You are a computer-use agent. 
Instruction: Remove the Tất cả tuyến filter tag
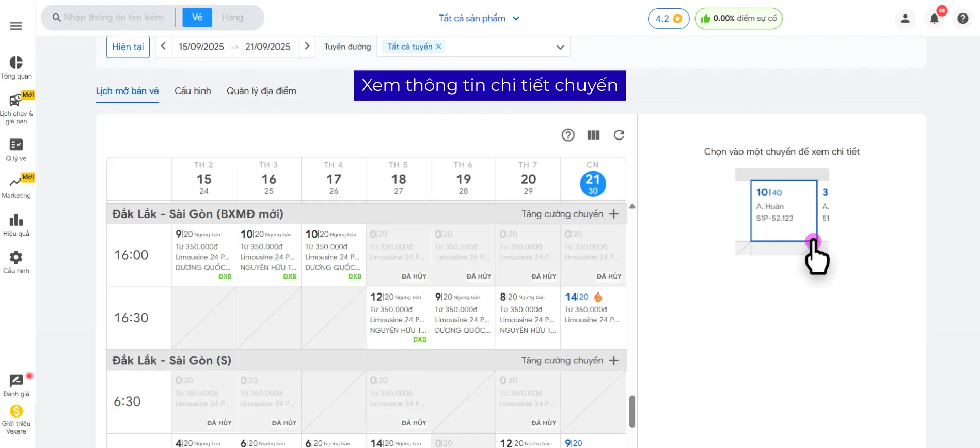click(438, 47)
